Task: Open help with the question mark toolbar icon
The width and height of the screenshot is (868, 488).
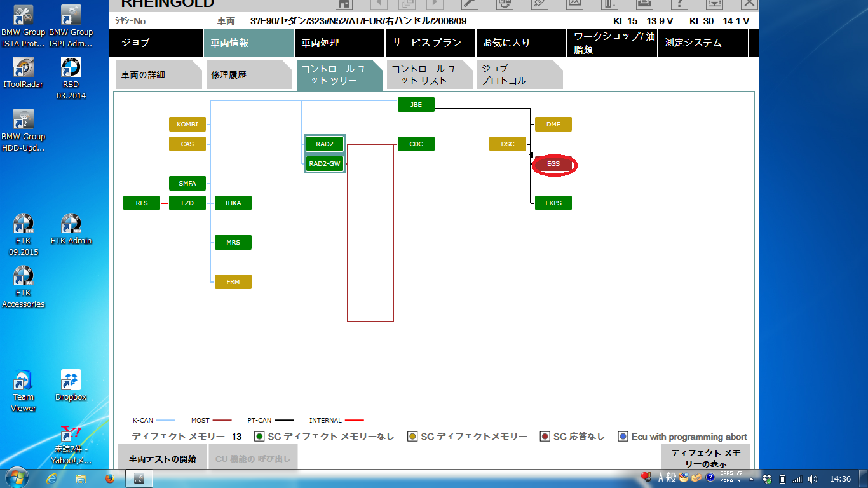Action: tap(679, 3)
